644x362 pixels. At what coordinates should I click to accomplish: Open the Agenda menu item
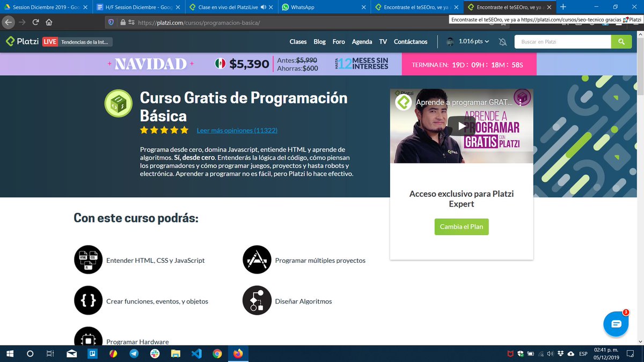click(362, 42)
